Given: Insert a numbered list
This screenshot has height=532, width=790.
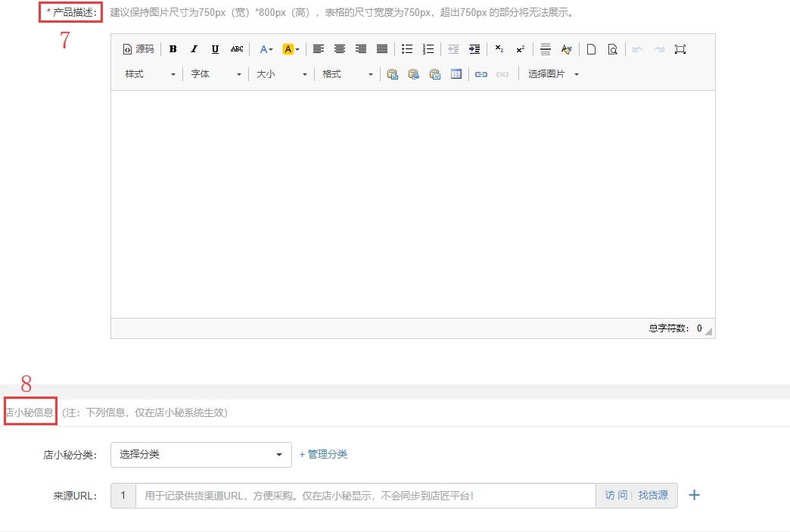Looking at the screenshot, I should (428, 49).
